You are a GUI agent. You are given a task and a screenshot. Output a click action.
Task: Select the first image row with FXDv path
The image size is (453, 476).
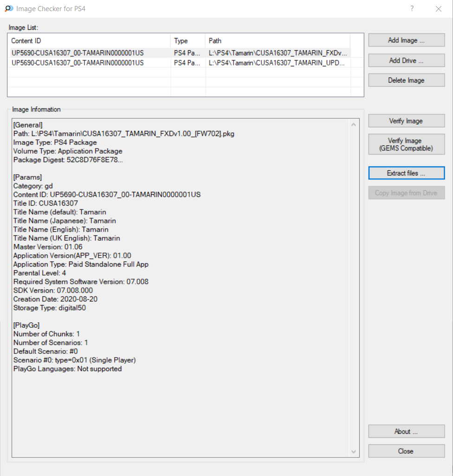point(180,53)
